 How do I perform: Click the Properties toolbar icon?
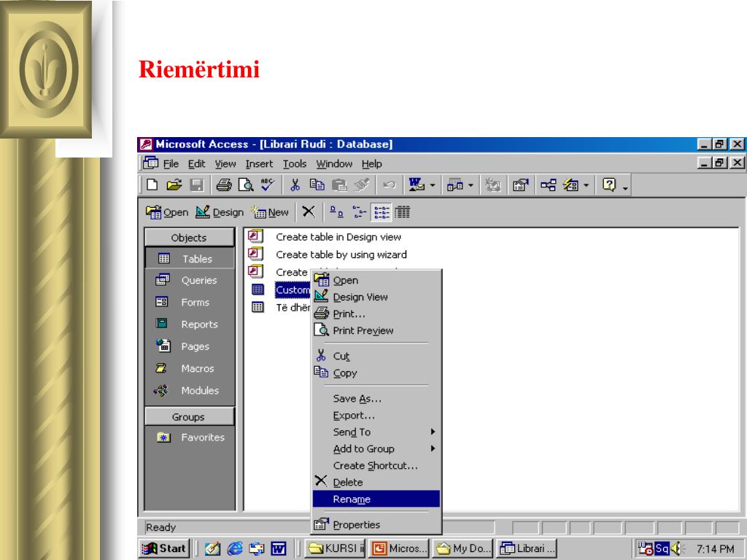tap(521, 184)
